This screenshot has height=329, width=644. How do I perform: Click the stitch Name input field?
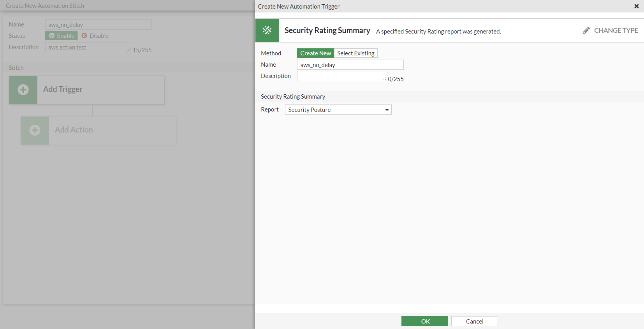click(x=98, y=25)
